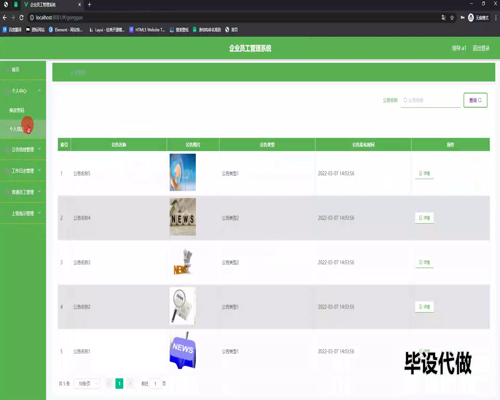Click the magnifier newspaper picture in row 4
Screen dimensions: 500x400
pos(183,306)
